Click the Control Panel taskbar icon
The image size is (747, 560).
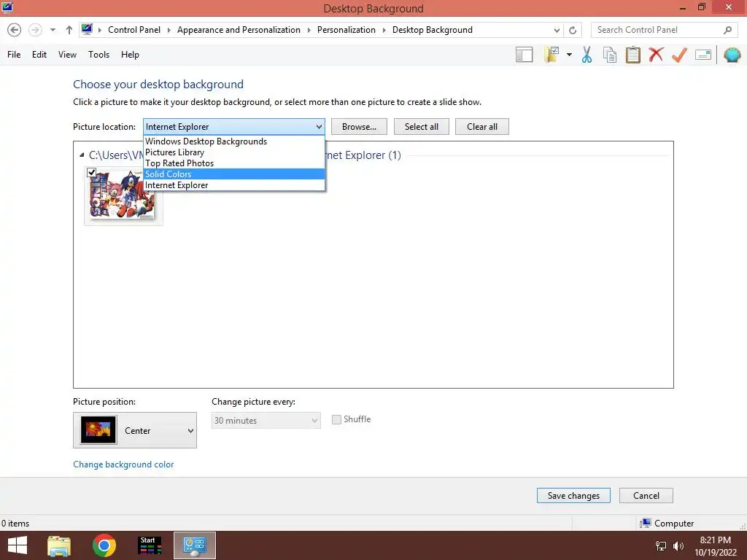pos(194,545)
